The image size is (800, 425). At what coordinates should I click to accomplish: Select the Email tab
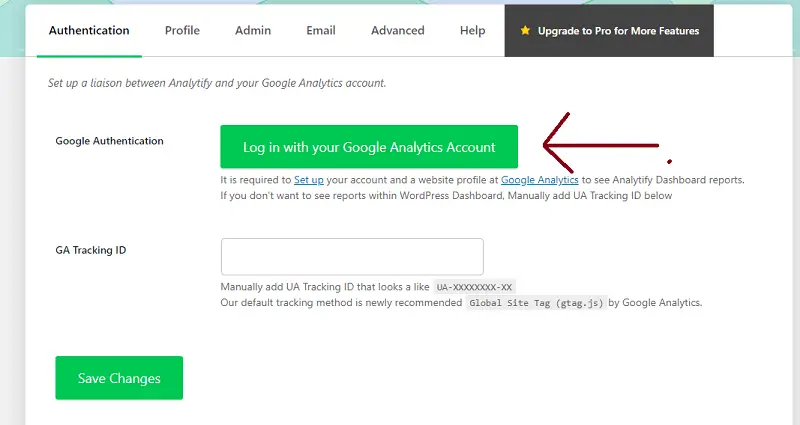coord(321,30)
